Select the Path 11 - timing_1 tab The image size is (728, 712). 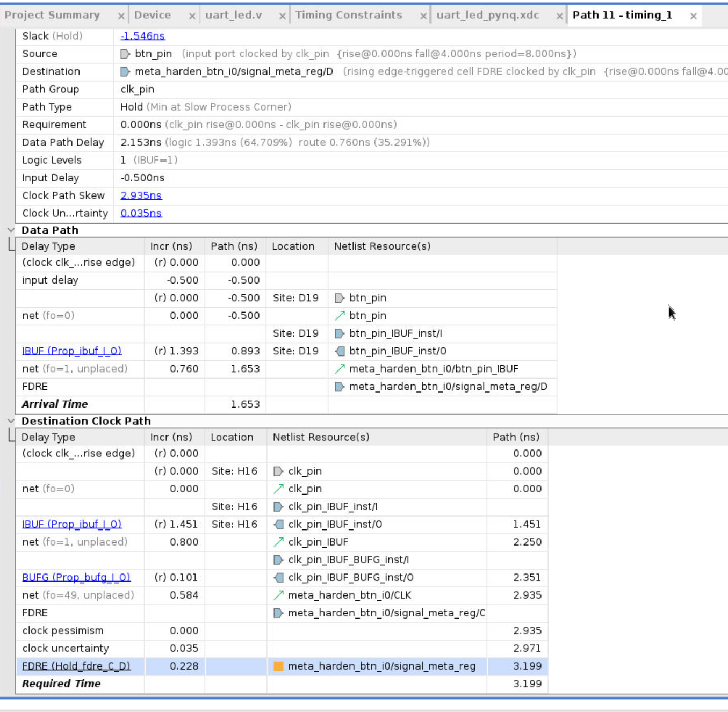(x=622, y=15)
